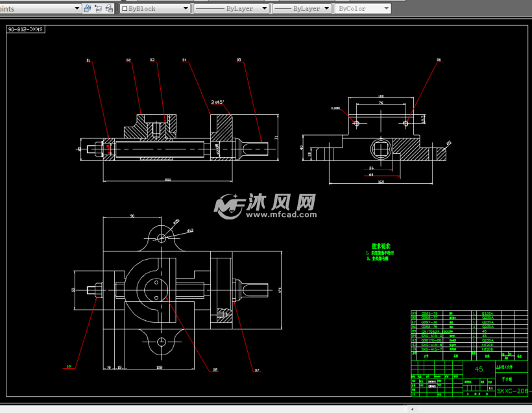Click the middle layer tool icon in the toolbar
The height and width of the screenshot is (413, 532).
pyautogui.click(x=99, y=8)
